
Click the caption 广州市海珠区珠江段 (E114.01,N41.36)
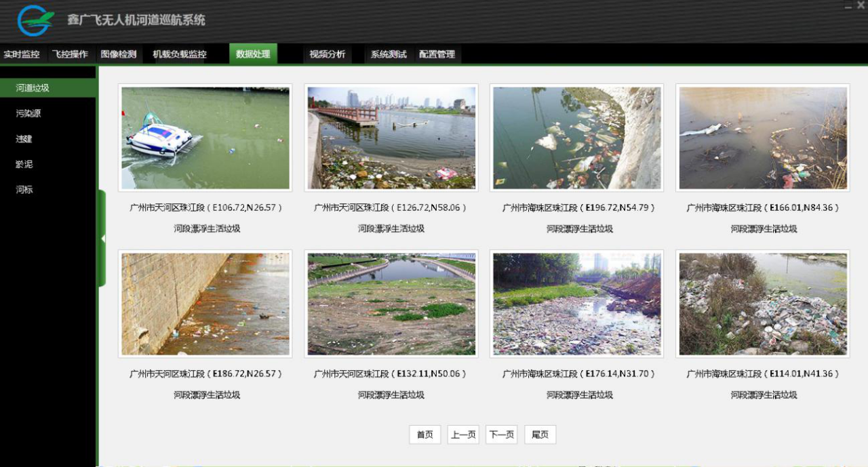point(764,374)
